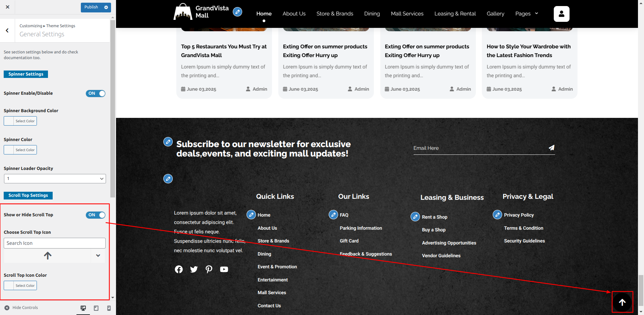Click the scroll-to-top arrow button

622,302
